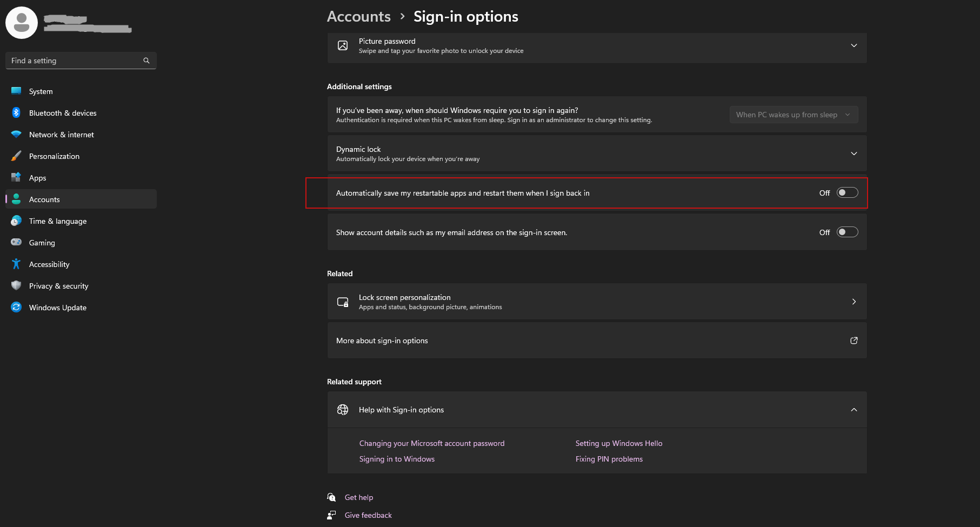Open the When PC wakes up dropdown

pyautogui.click(x=793, y=114)
